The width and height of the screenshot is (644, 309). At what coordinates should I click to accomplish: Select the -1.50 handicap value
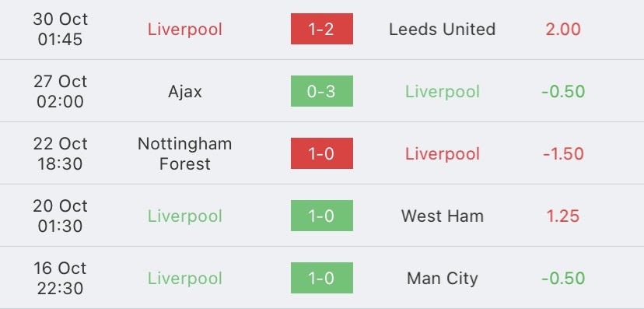(562, 154)
